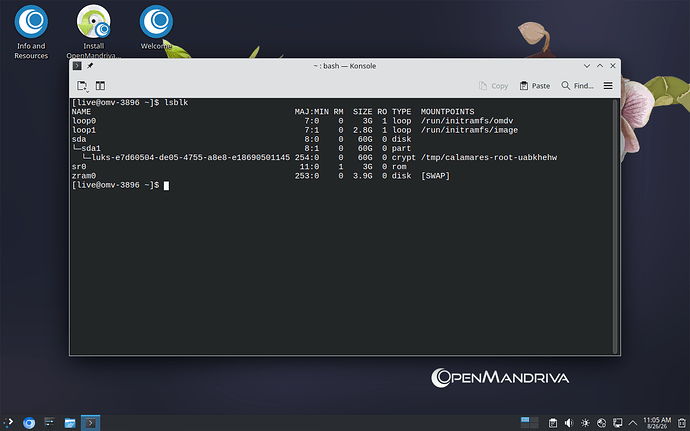
Task: Click the 'sr0' device name
Action: coord(79,167)
